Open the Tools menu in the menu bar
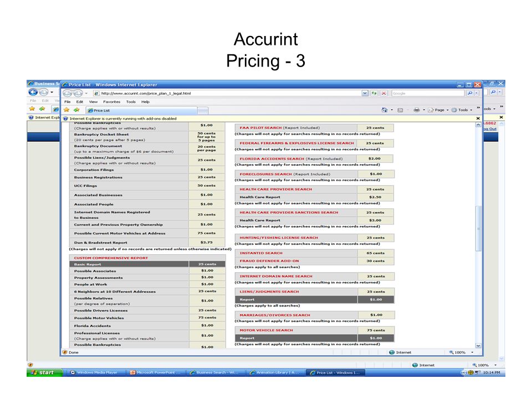This screenshot has height=399, width=532. pos(131,102)
